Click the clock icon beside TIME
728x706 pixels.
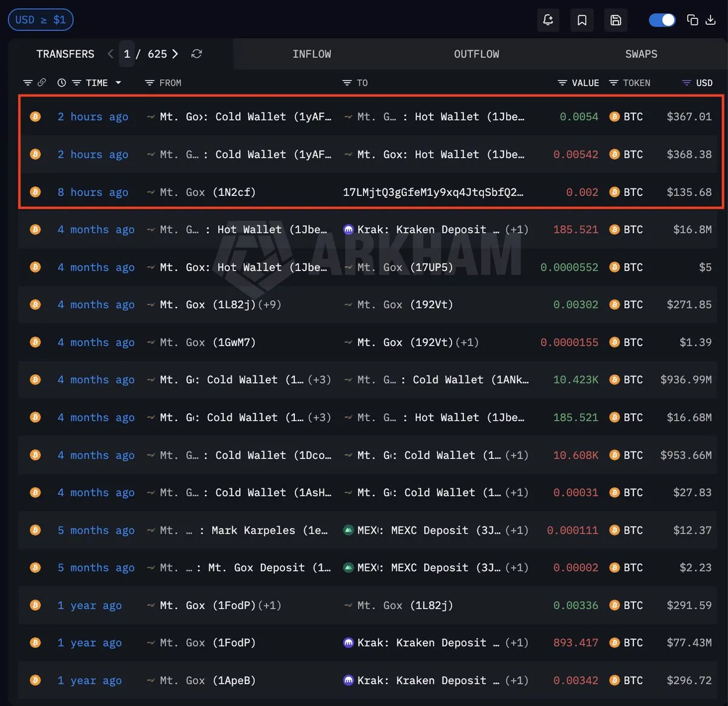[x=61, y=82]
